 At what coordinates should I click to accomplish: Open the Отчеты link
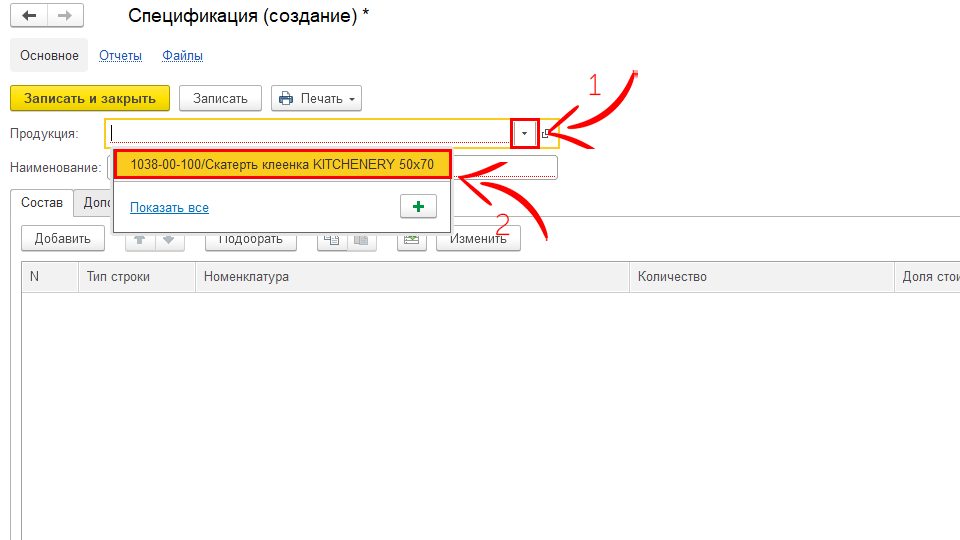(120, 56)
